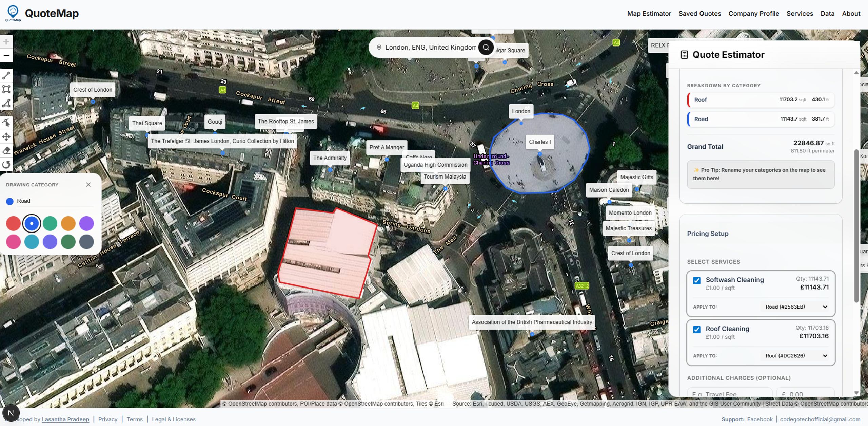Open the Lasantha Pradeep developer link
The height and width of the screenshot is (426, 868).
(65, 419)
